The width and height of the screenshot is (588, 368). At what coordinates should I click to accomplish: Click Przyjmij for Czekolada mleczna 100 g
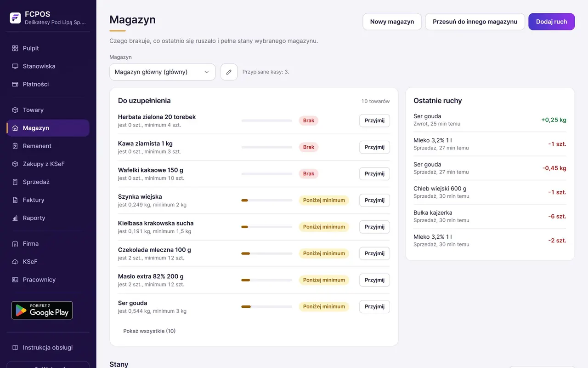point(374,253)
